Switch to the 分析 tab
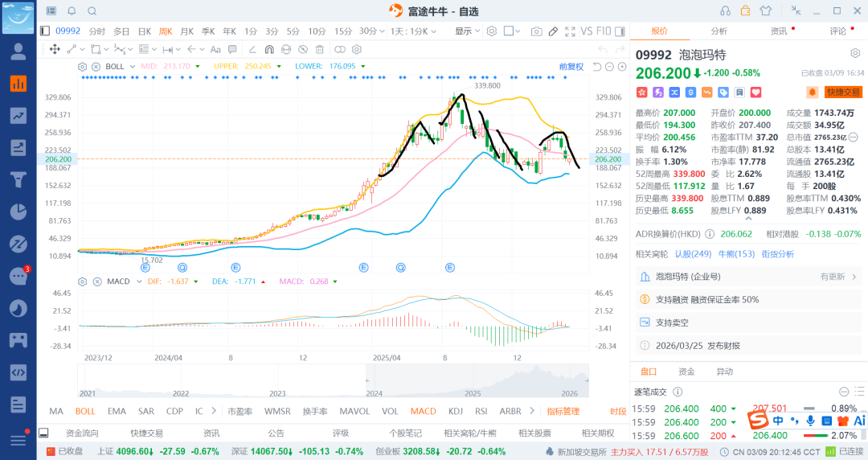Screen dimensions: 868x460 719,31
